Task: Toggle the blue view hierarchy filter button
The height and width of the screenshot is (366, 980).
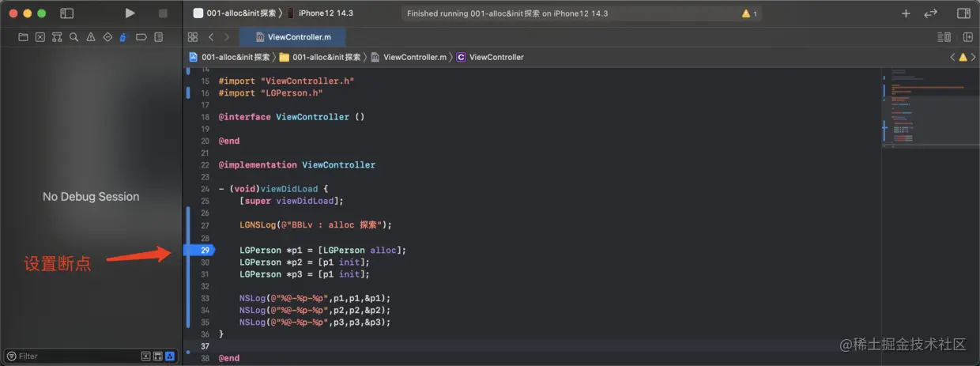Action: (x=170, y=357)
